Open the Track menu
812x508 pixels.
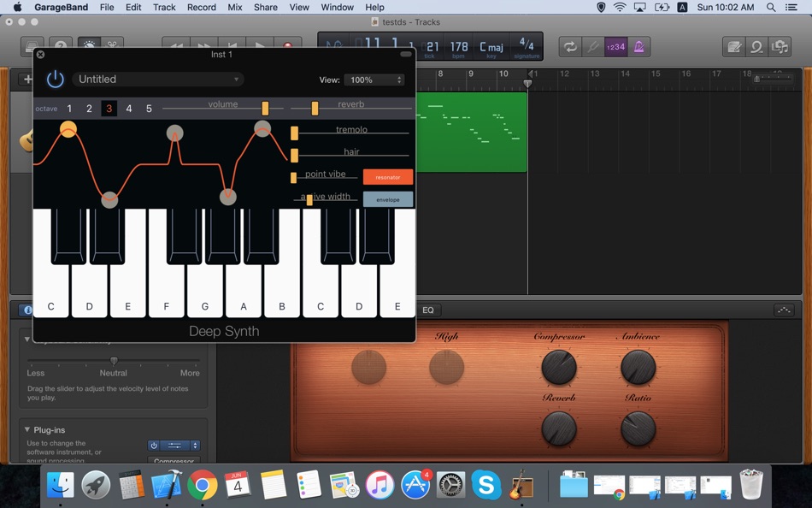coord(164,7)
